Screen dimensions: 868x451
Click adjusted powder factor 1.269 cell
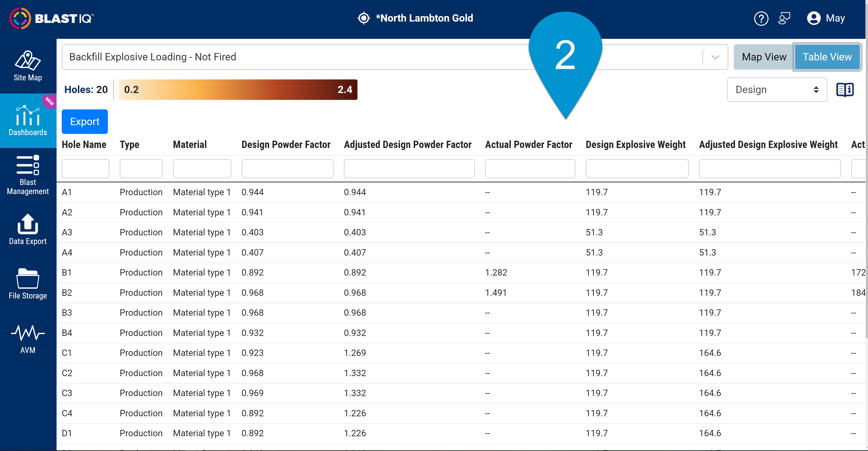click(x=355, y=353)
